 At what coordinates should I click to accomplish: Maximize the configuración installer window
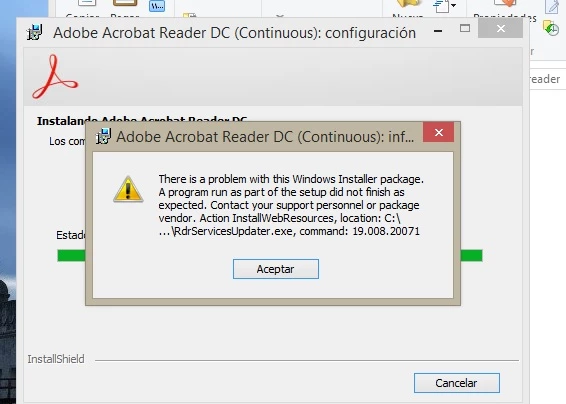coord(465,28)
